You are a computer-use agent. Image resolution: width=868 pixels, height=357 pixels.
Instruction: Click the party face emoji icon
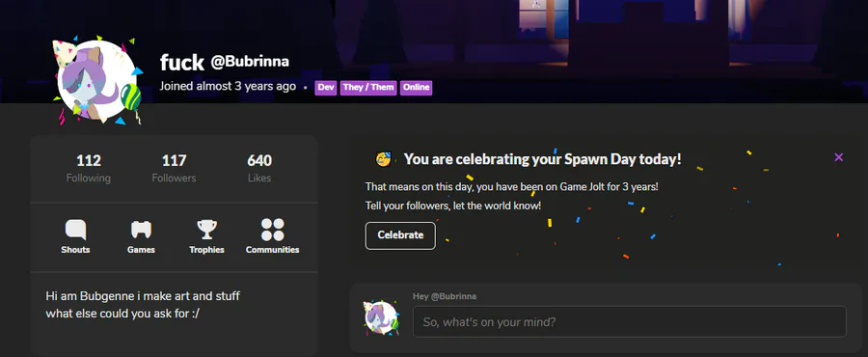384,159
